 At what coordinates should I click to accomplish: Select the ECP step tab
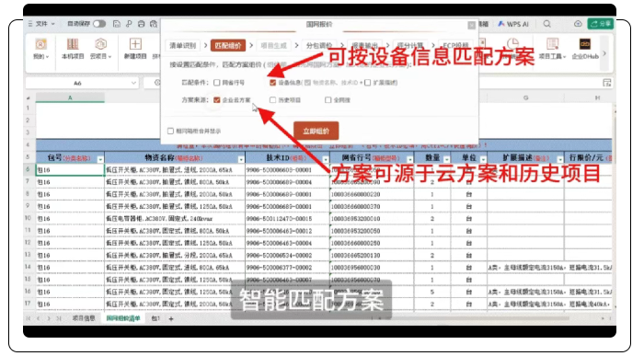456,46
